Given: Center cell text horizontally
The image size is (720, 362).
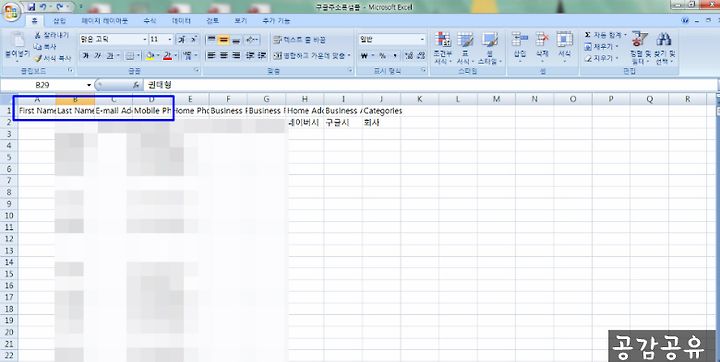Looking at the screenshot, I should (224, 56).
